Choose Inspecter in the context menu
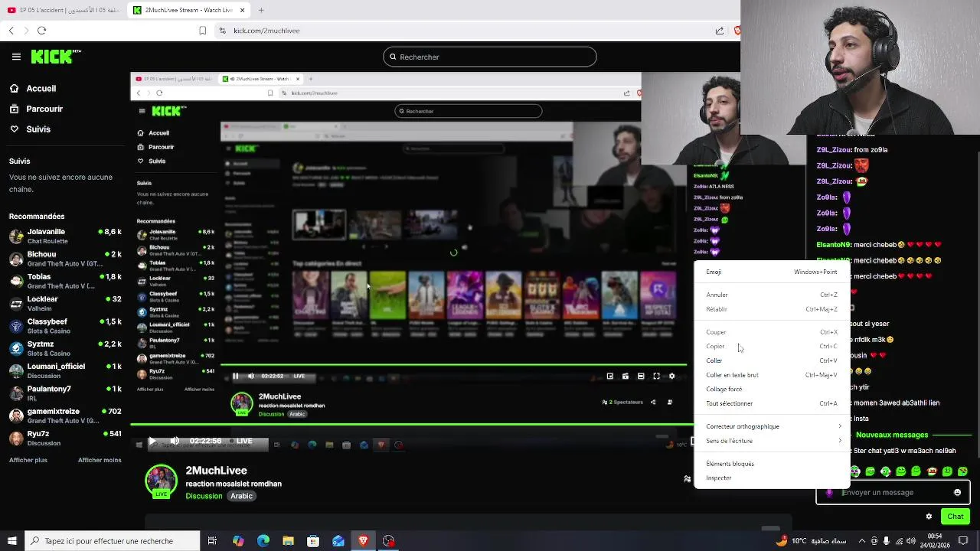980x551 pixels. (772, 478)
